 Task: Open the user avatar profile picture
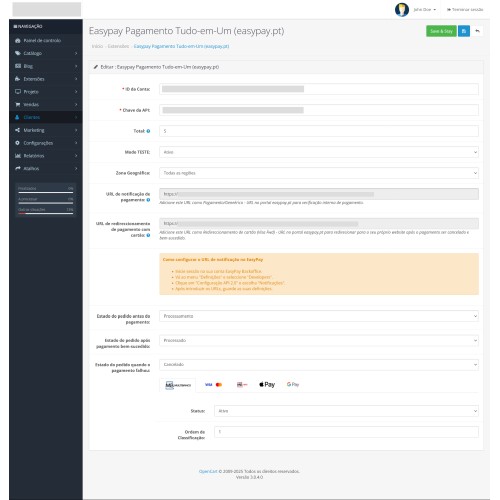(x=402, y=10)
